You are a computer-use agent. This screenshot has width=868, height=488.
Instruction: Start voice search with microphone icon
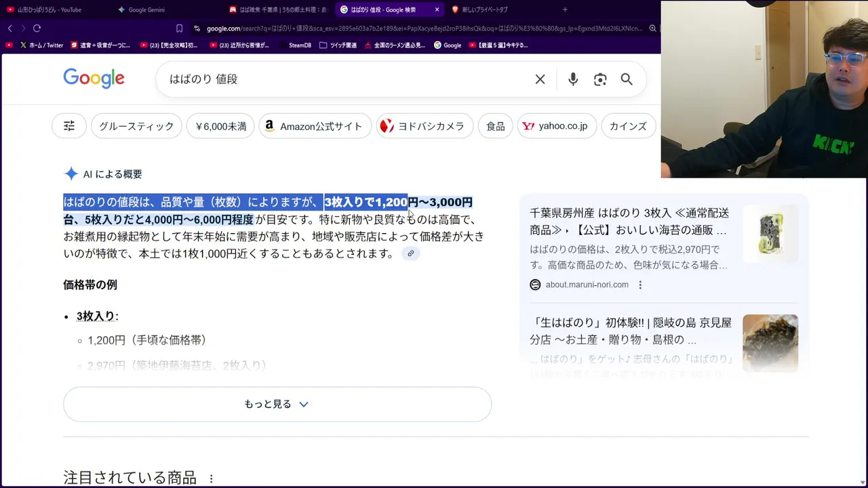coord(573,79)
